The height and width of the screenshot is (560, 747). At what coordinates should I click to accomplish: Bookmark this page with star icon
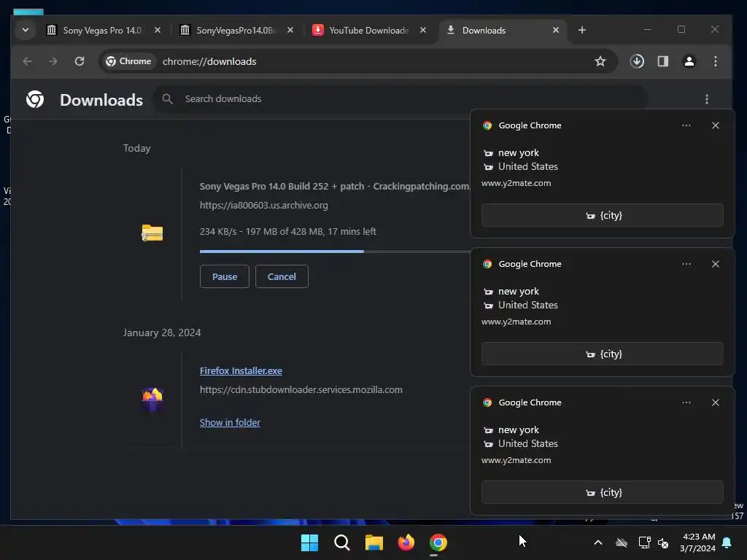coord(600,61)
